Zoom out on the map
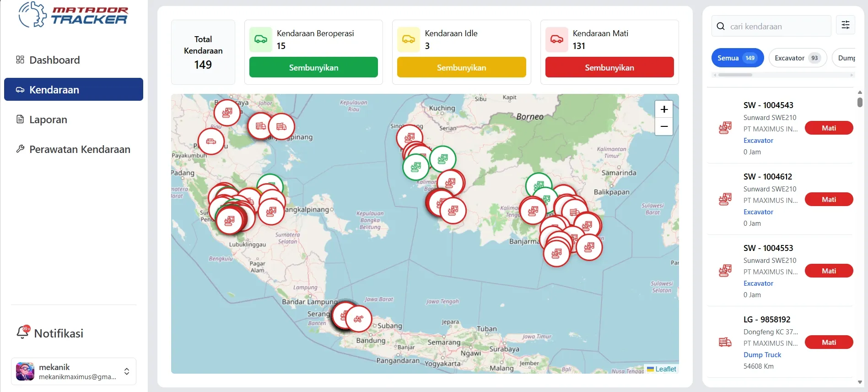This screenshot has width=868, height=392. [x=664, y=126]
